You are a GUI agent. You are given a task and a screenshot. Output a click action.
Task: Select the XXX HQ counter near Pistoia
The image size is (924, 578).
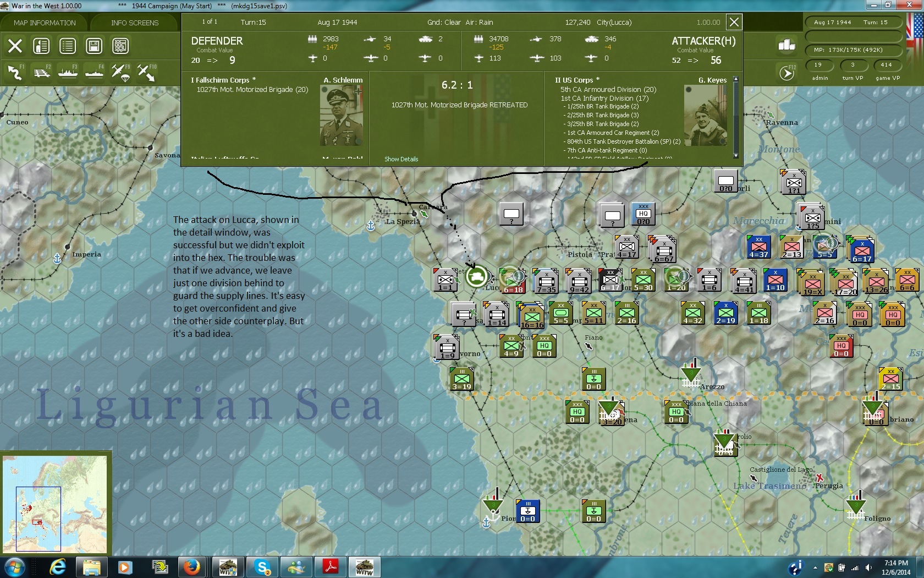[x=643, y=214]
